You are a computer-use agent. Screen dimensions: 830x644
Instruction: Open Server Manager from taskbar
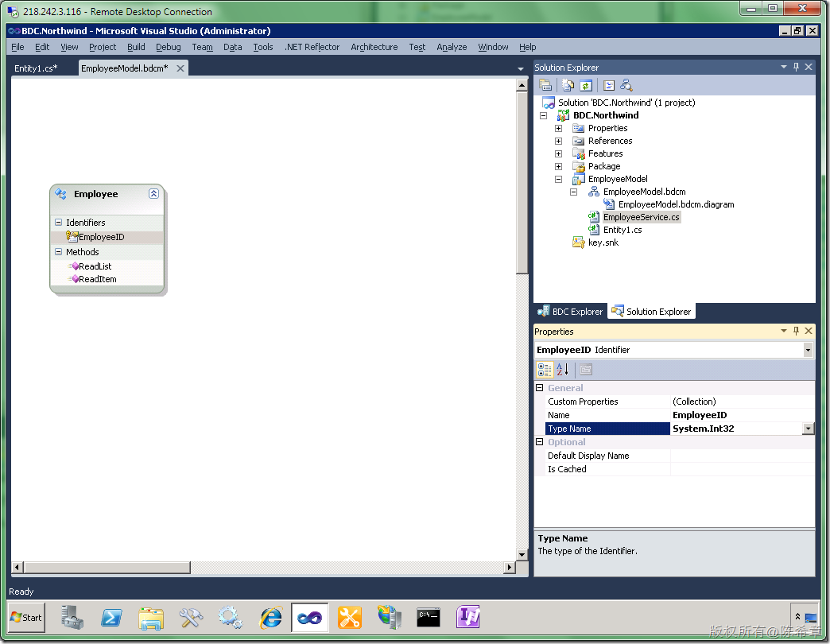[72, 618]
